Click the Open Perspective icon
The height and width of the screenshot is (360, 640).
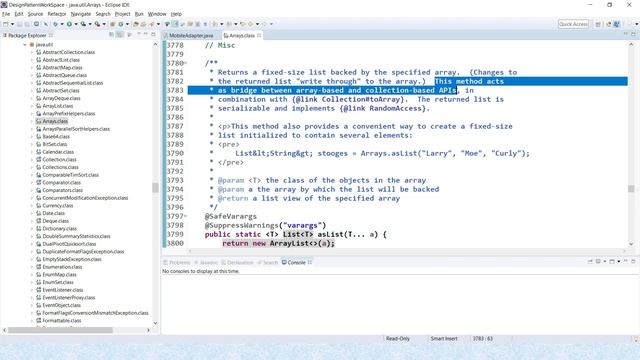click(x=598, y=24)
